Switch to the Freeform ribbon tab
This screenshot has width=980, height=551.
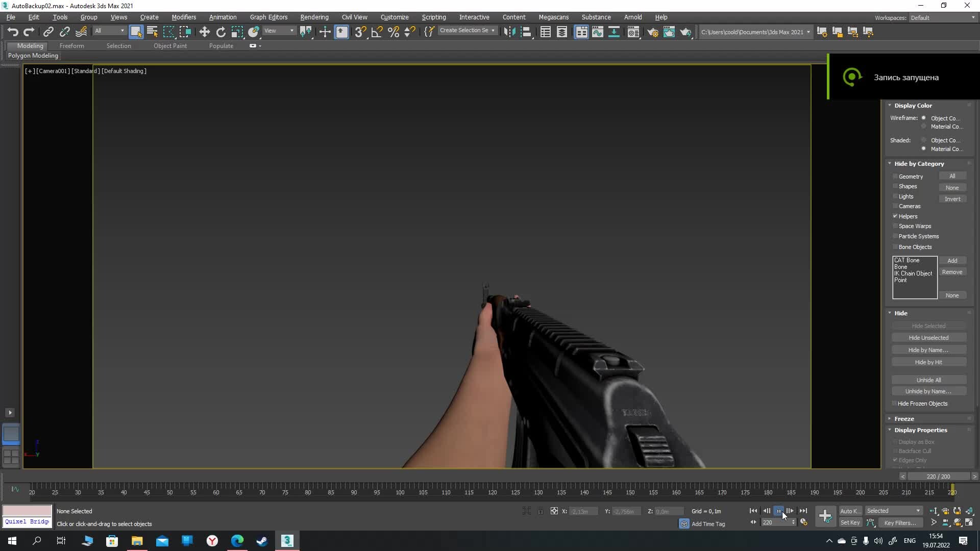(x=71, y=46)
